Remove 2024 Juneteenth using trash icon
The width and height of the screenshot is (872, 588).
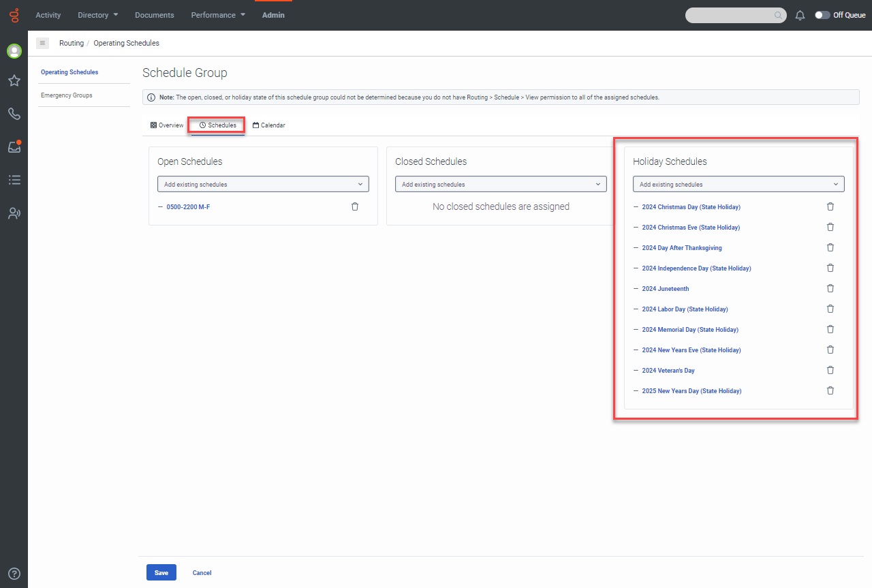[830, 288]
